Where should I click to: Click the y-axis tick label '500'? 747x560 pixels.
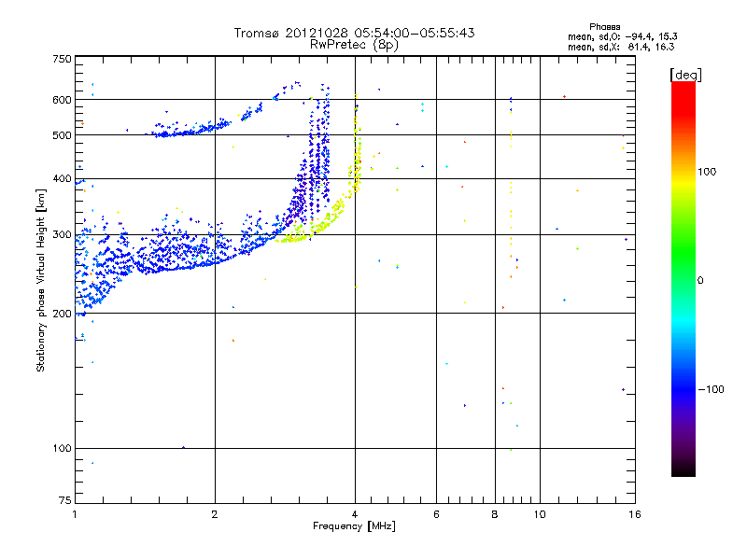pos(63,135)
